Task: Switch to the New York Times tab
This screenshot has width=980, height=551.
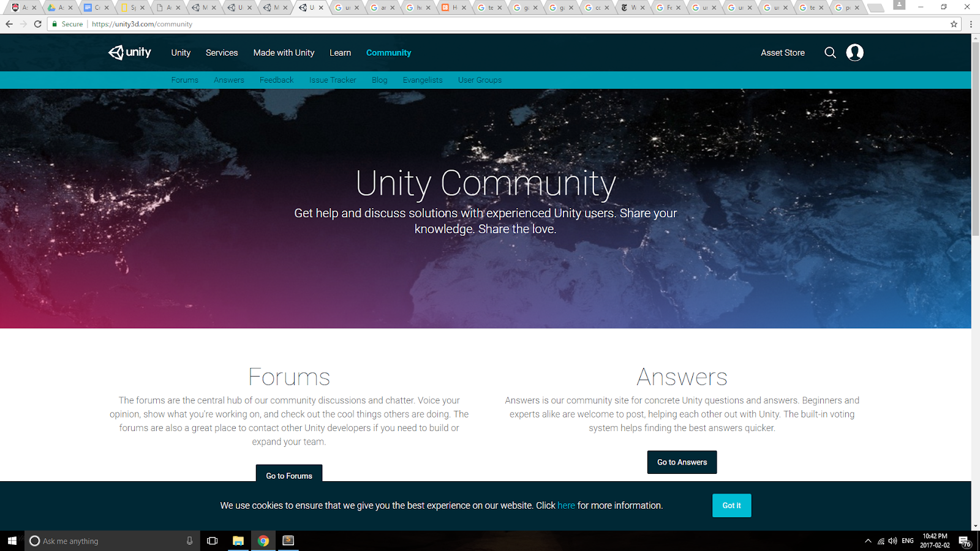Action: 633,8
